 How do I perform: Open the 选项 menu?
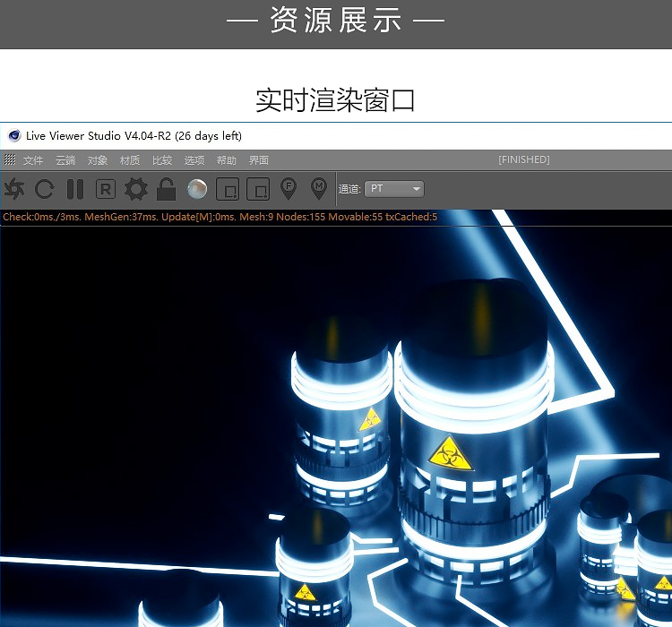[x=194, y=160]
